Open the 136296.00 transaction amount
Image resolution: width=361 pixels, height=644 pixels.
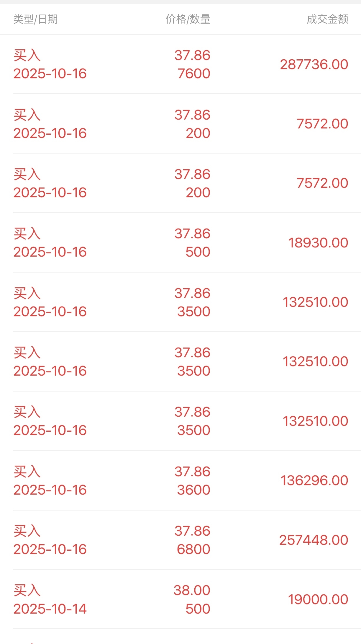[x=314, y=480]
